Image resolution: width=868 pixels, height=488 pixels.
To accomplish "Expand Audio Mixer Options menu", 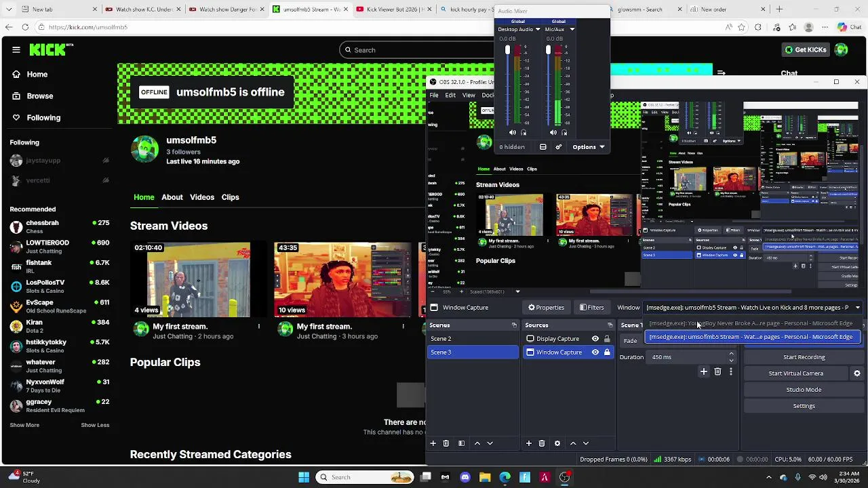I will 589,147.
